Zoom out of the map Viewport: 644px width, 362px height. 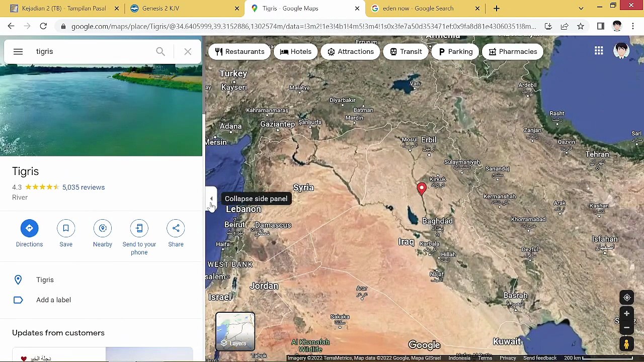pyautogui.click(x=627, y=327)
